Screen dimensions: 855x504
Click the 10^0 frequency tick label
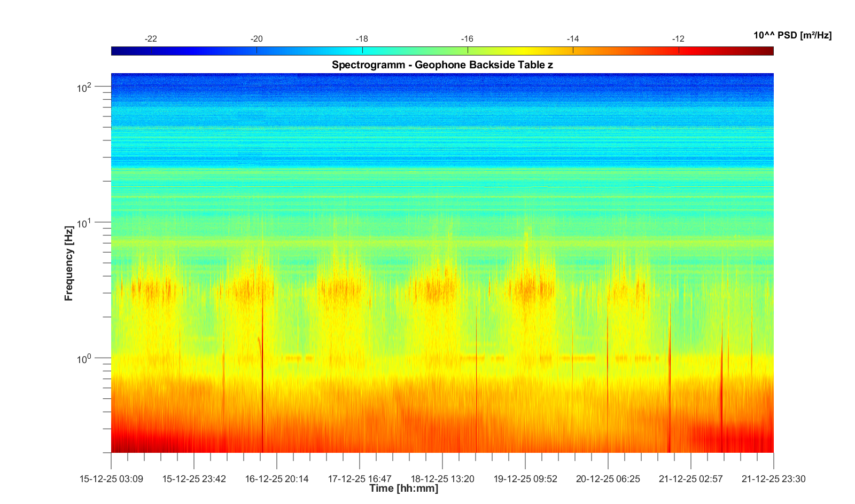point(85,358)
